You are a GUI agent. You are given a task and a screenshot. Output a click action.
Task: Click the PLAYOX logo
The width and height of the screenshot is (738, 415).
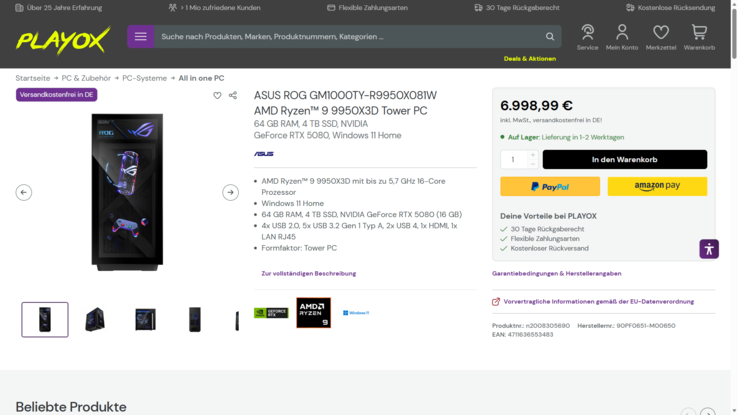tap(63, 40)
